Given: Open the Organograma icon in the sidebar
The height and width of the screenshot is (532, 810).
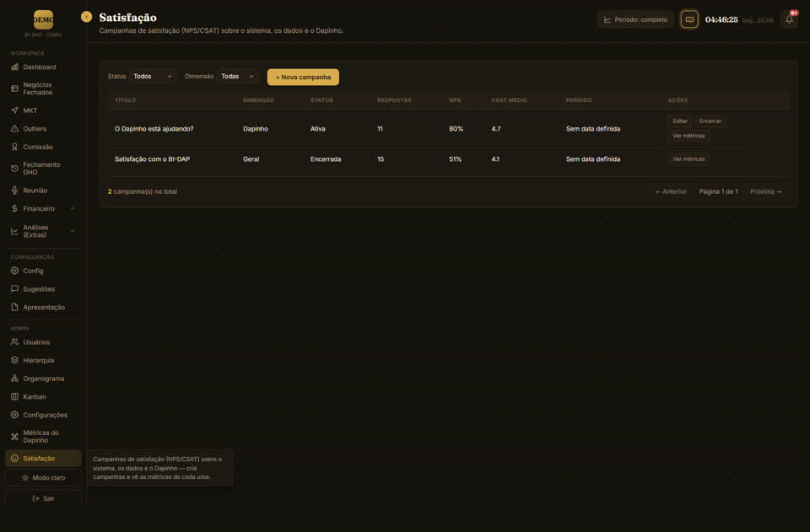Looking at the screenshot, I should click(14, 379).
